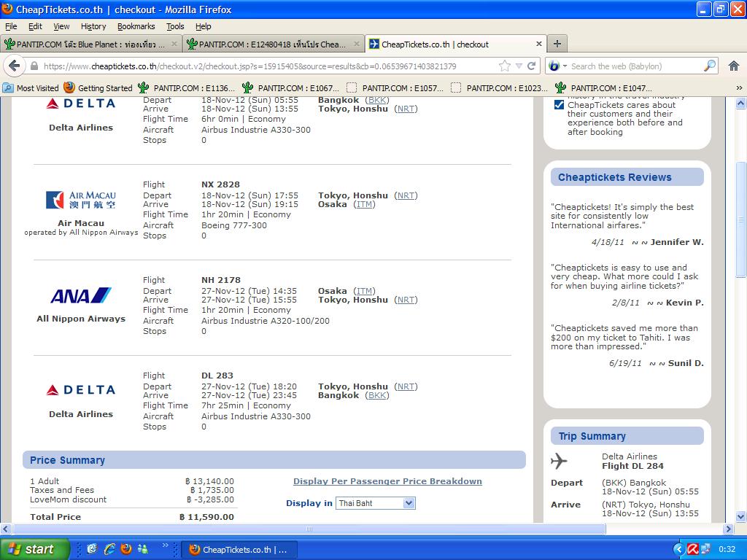The image size is (747, 560).
Task: Open the PANTIP.COM : E1057 bookmark
Action: click(395, 88)
